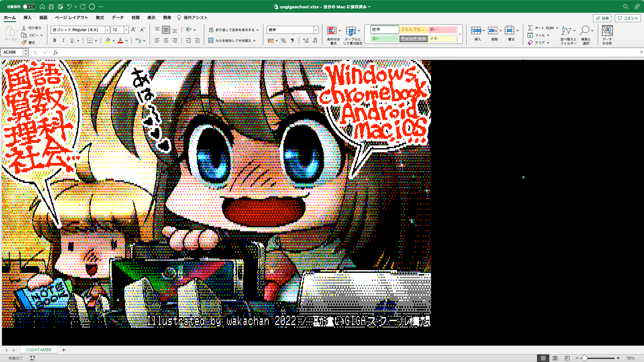This screenshot has width=644, height=362.
Task: Click Sort and Filter button
Action: [569, 35]
